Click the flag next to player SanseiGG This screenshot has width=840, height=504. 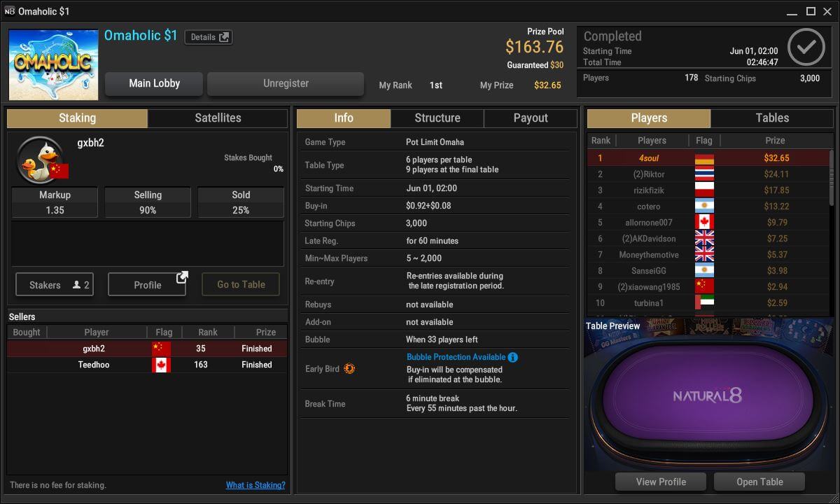[x=703, y=271]
